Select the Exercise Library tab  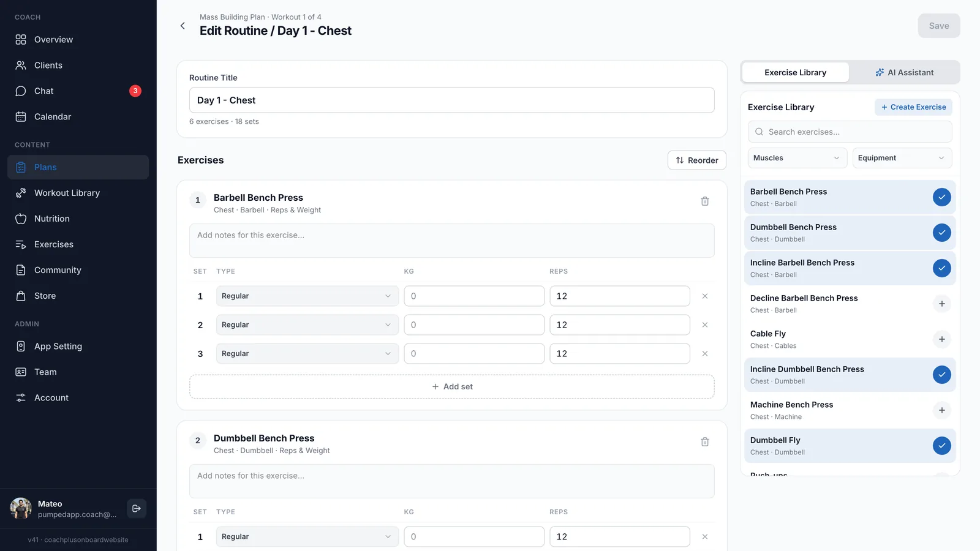[795, 72]
